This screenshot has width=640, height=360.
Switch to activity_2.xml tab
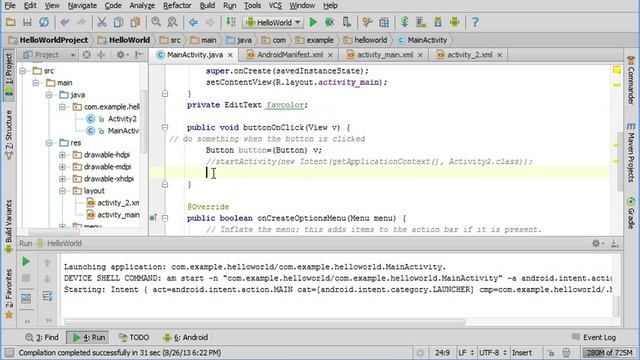[x=469, y=55]
